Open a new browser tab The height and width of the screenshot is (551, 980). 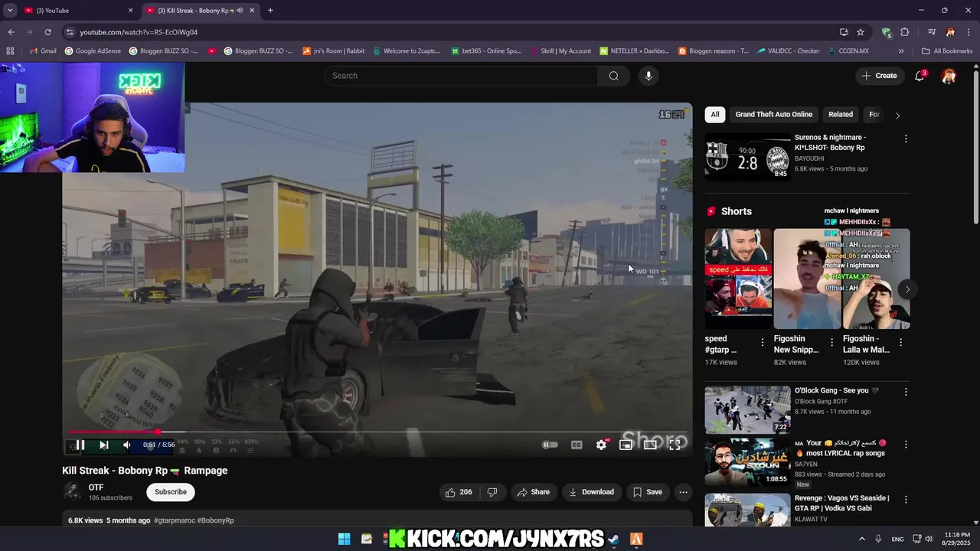click(270, 11)
